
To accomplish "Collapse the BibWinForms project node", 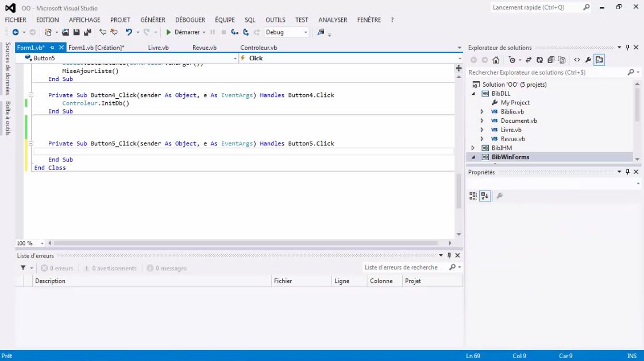I will tap(473, 157).
